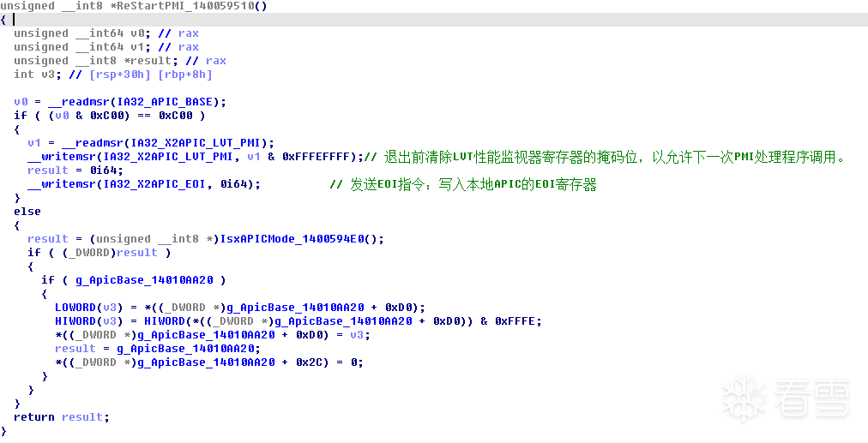Click the 'result = 0i64;' statement
Image resolution: width=868 pixels, height=443 pixels.
tap(75, 171)
